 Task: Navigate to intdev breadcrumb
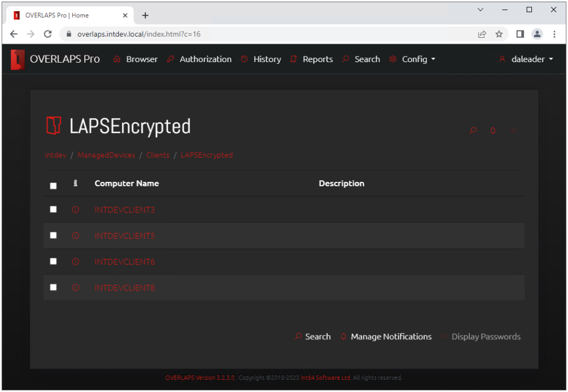pos(55,155)
